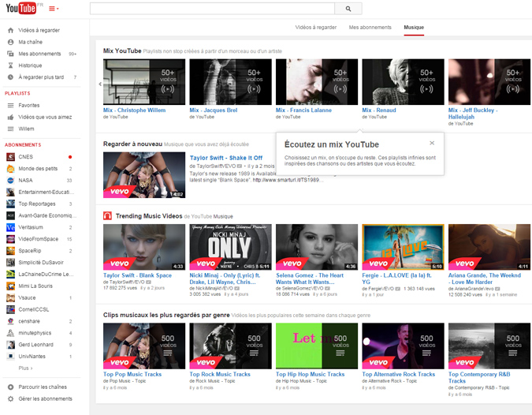The height and width of the screenshot is (415, 532).
Task: Click the YouTube logo
Action: [21, 9]
